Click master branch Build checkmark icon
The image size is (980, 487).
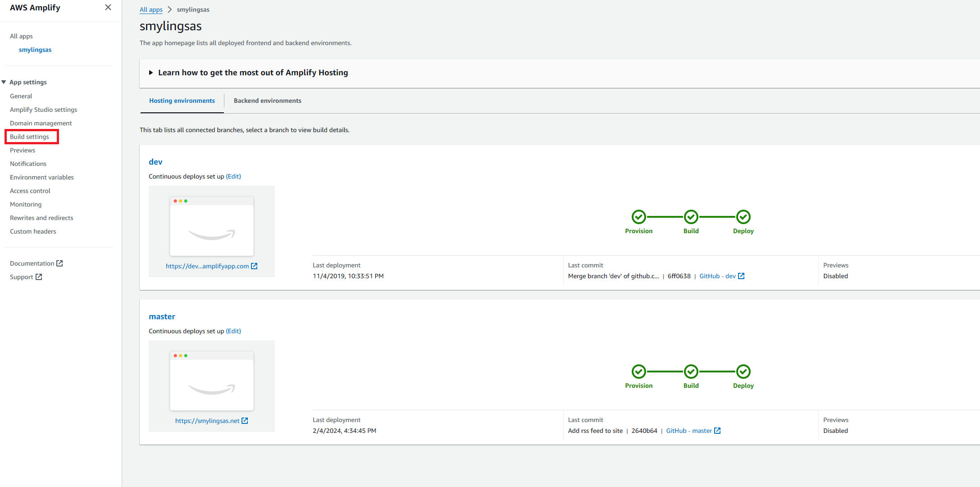691,372
